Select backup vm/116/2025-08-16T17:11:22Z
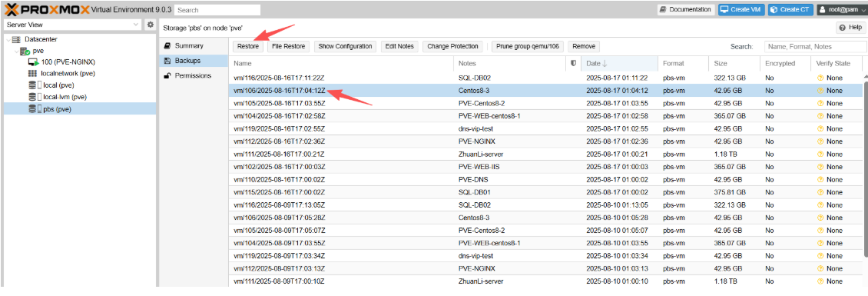 [x=545, y=78]
